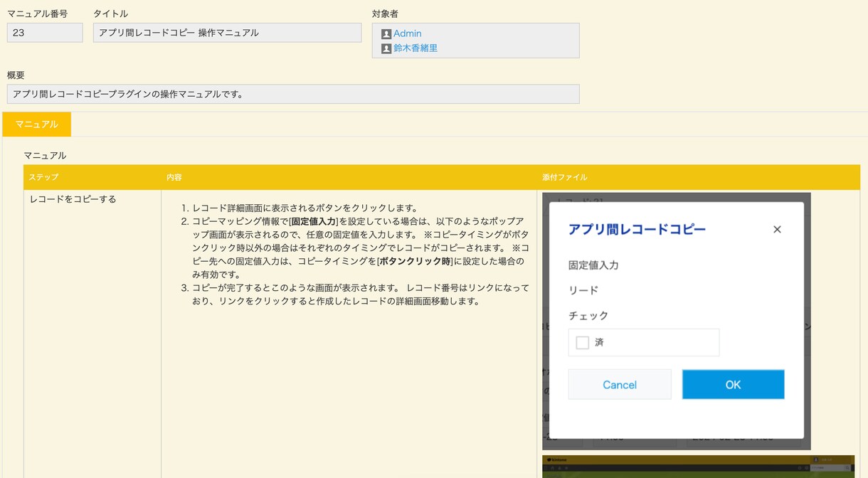Click the アプリ間レコードコピー popup title
This screenshot has width=868, height=478.
point(637,229)
